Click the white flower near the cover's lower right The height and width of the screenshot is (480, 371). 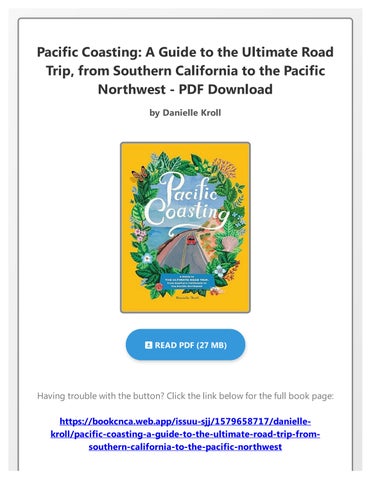[220, 271]
